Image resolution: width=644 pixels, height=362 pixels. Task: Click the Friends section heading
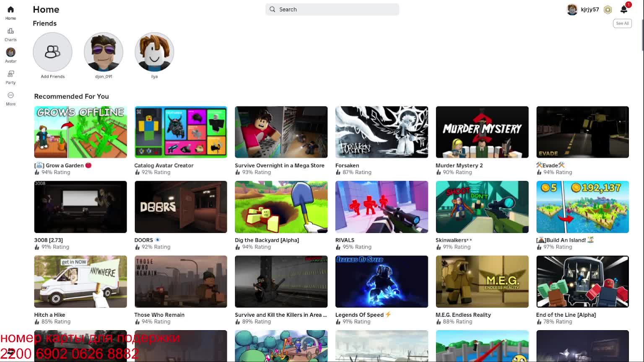44,23
